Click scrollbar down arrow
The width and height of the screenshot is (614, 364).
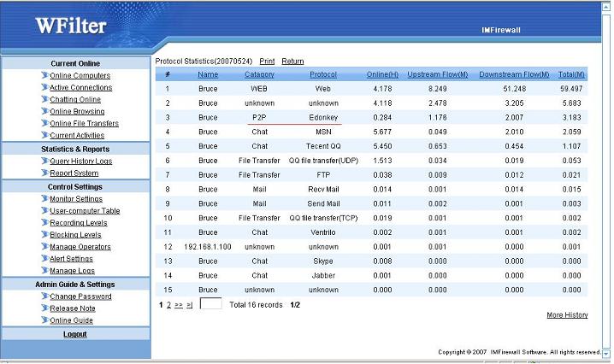click(606, 354)
